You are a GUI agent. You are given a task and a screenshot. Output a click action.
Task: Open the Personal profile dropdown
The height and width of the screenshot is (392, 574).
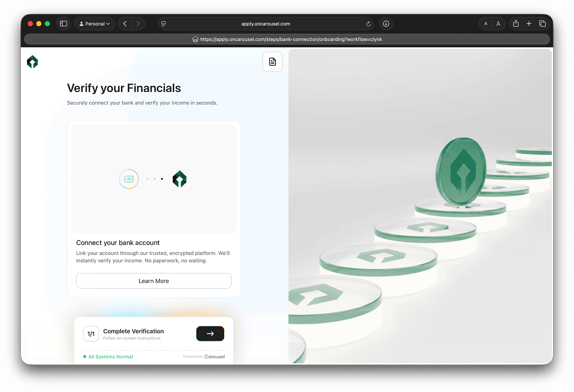95,24
